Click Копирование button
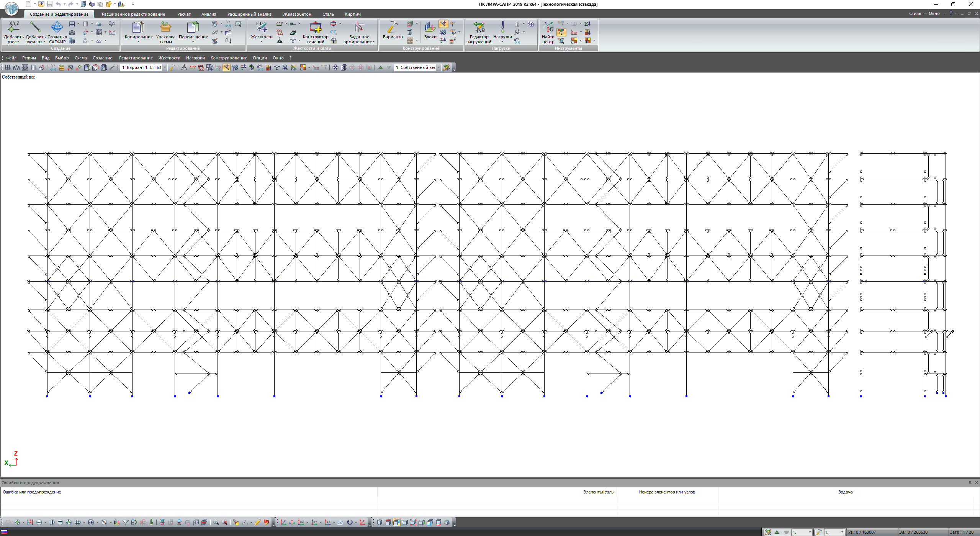Viewport: 980px width, 536px height. tap(138, 28)
